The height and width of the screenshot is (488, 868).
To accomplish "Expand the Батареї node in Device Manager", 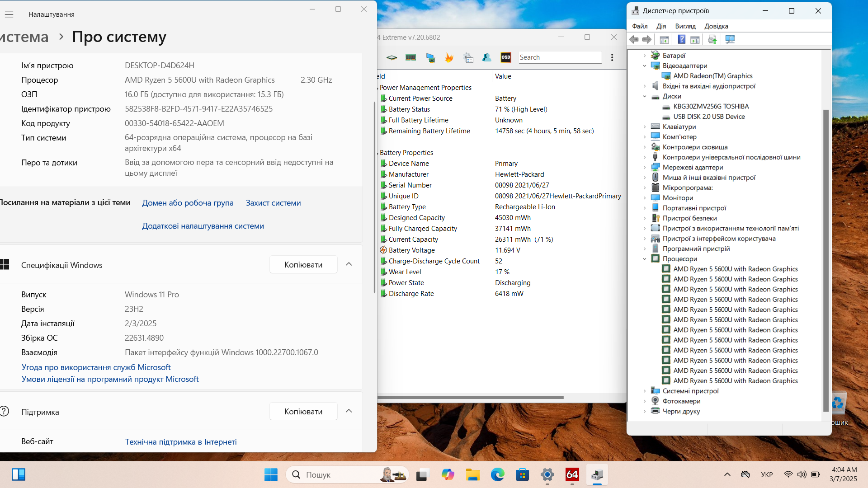I will pyautogui.click(x=645, y=56).
